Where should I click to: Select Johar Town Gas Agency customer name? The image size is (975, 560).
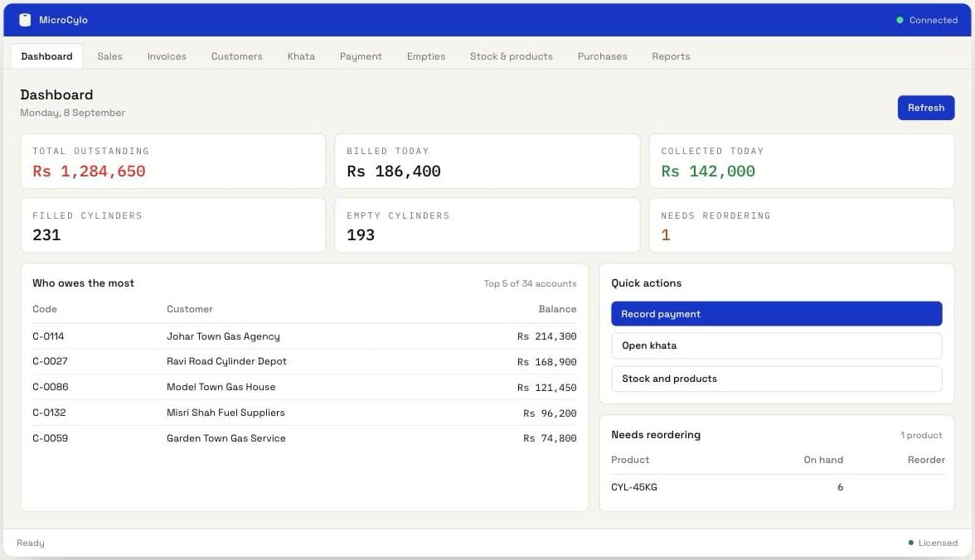223,336
